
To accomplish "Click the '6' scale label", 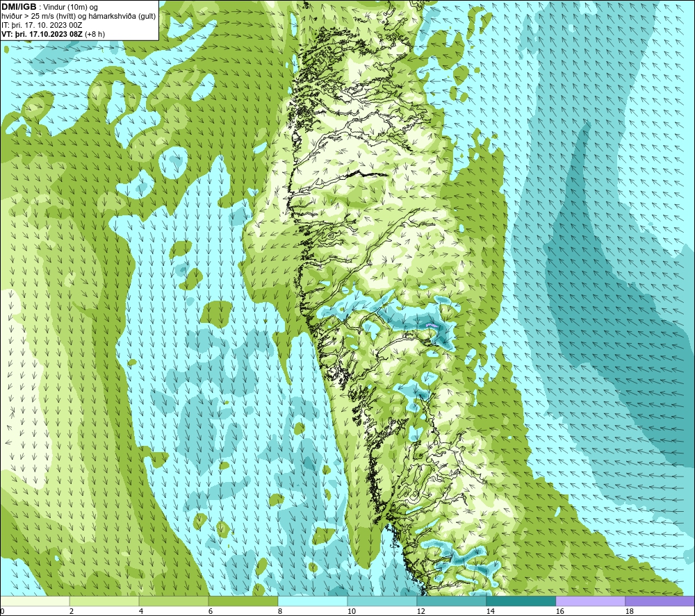I will click(x=211, y=611).
